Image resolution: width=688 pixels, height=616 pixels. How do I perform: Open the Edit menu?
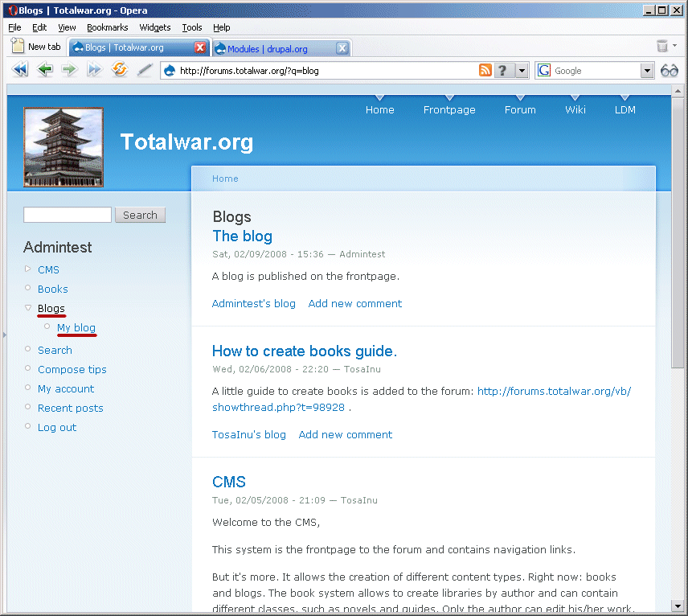(39, 27)
